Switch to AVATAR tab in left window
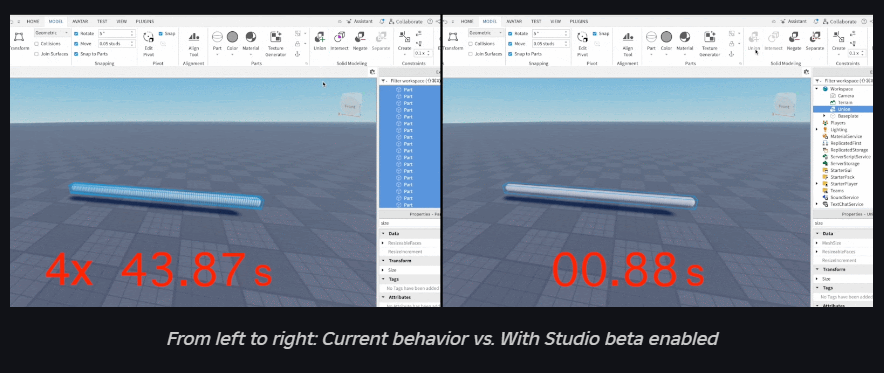884x373 pixels. 79,21
